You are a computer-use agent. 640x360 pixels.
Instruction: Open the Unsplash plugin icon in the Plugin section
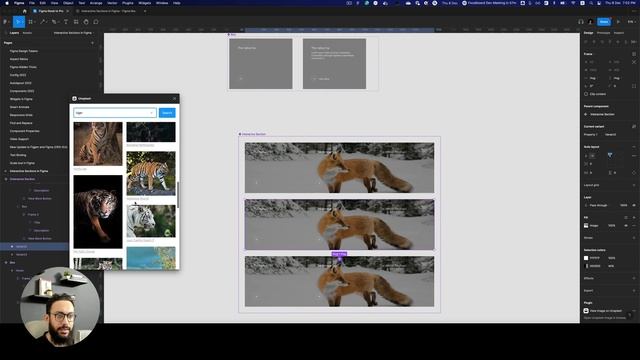coord(586,311)
